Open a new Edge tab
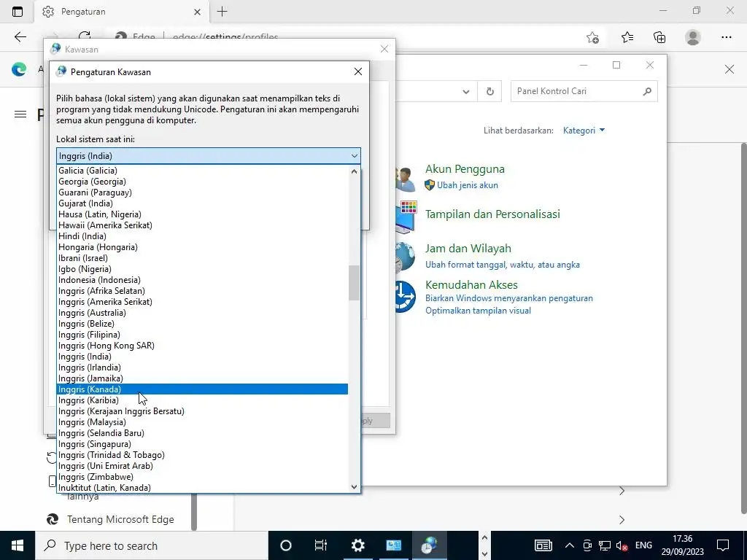Image resolution: width=747 pixels, height=560 pixels. point(222,12)
